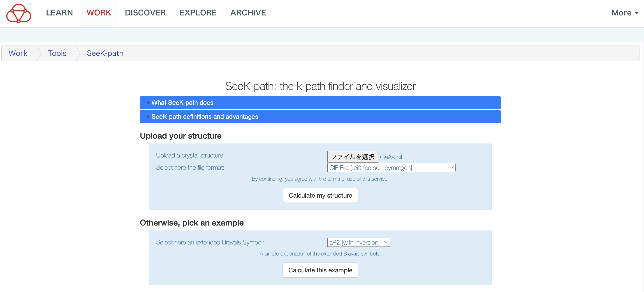Open the extended Bravais Symbol dropdown
The width and height of the screenshot is (644, 292).
(358, 242)
